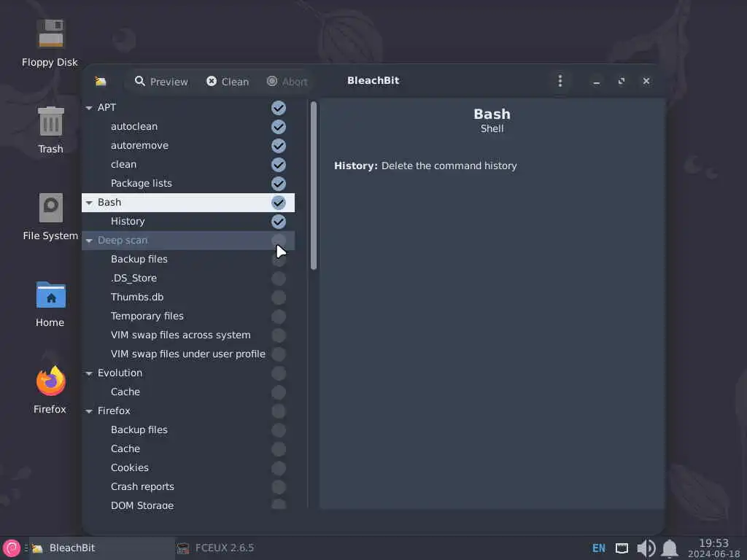The height and width of the screenshot is (560, 747).
Task: Select the File System desktop icon
Action: 50,217
